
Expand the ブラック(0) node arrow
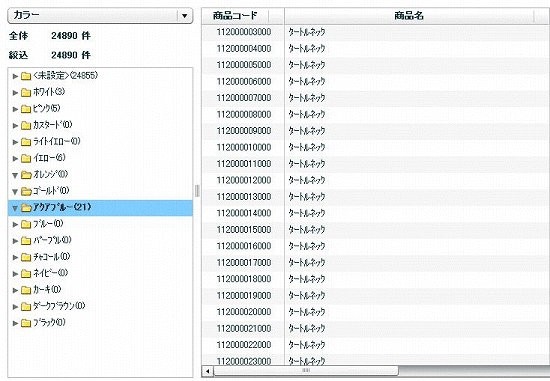(x=15, y=323)
